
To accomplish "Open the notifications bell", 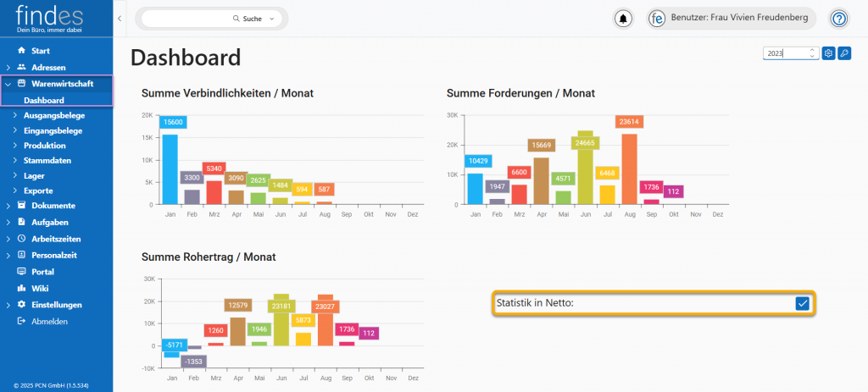I will tap(624, 19).
